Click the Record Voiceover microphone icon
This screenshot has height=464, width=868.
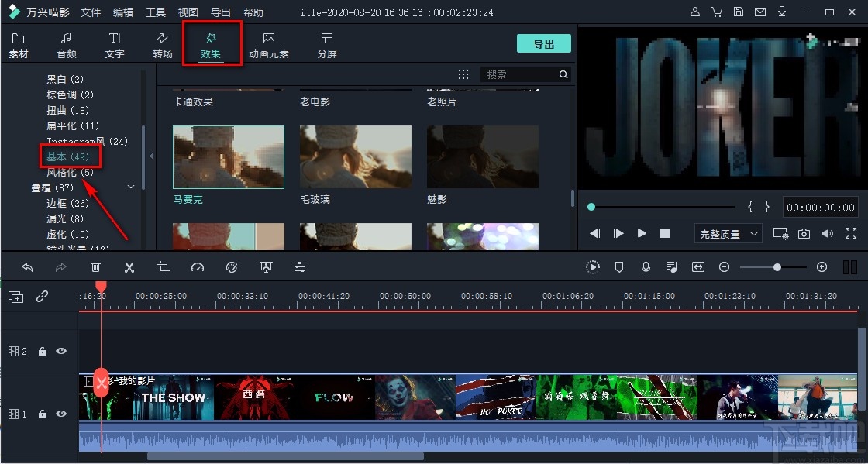(x=645, y=266)
